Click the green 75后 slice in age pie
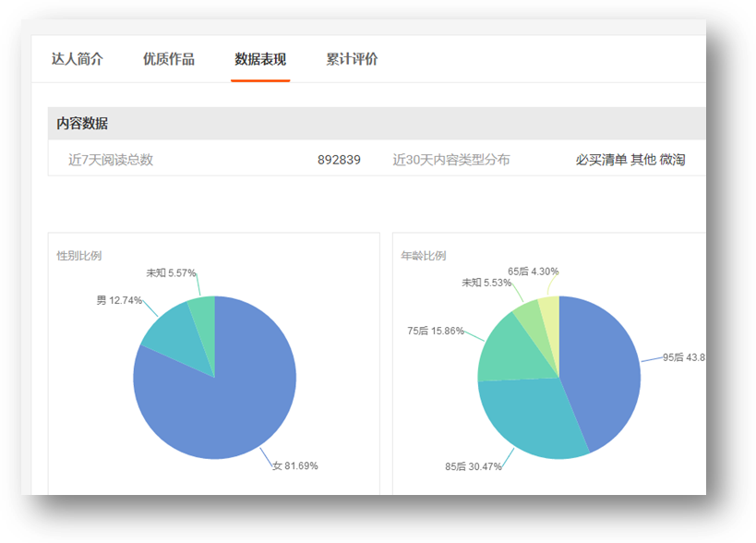Image resolution: width=756 pixels, height=543 pixels. tap(501, 351)
